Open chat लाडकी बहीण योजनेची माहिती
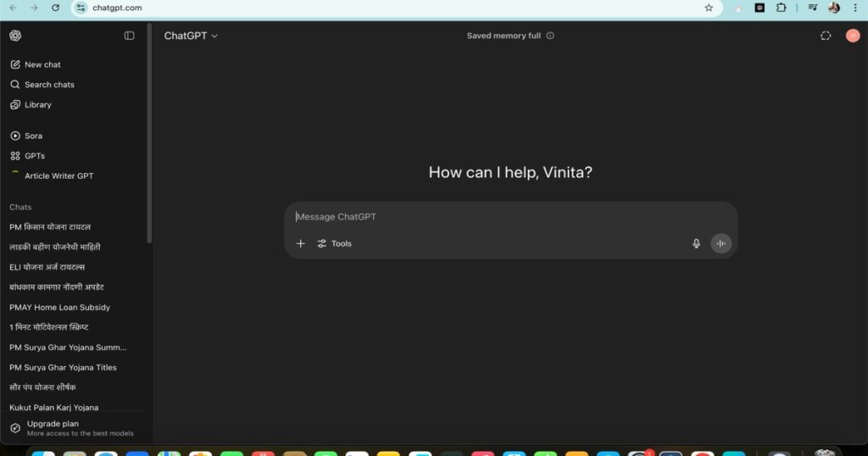The height and width of the screenshot is (456, 868). pyautogui.click(x=55, y=247)
